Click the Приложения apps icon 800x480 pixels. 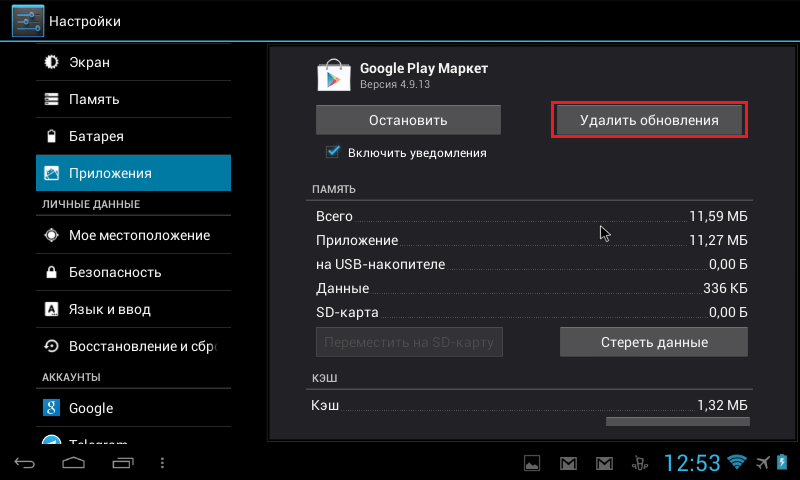(x=51, y=173)
